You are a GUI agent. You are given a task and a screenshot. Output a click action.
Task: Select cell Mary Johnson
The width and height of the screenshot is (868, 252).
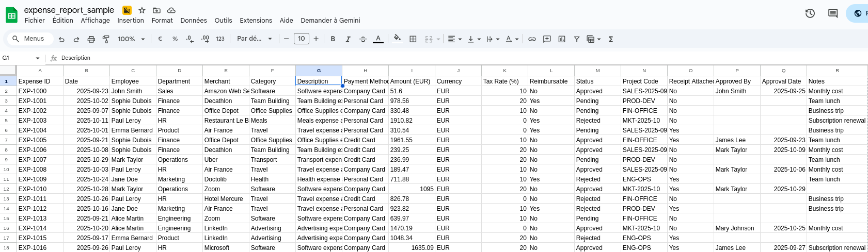(737, 228)
